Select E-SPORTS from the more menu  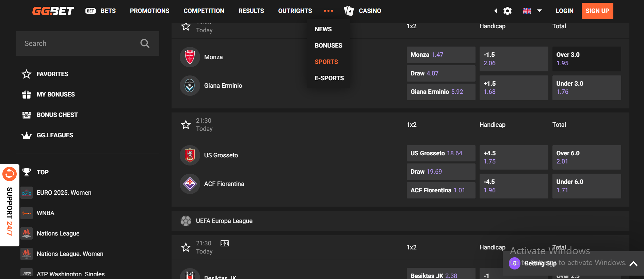tap(329, 78)
